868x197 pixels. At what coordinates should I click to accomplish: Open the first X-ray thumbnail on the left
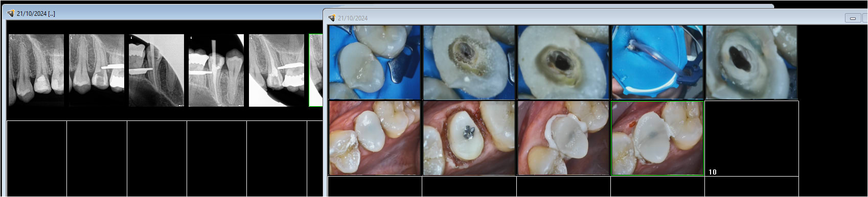pos(36,70)
